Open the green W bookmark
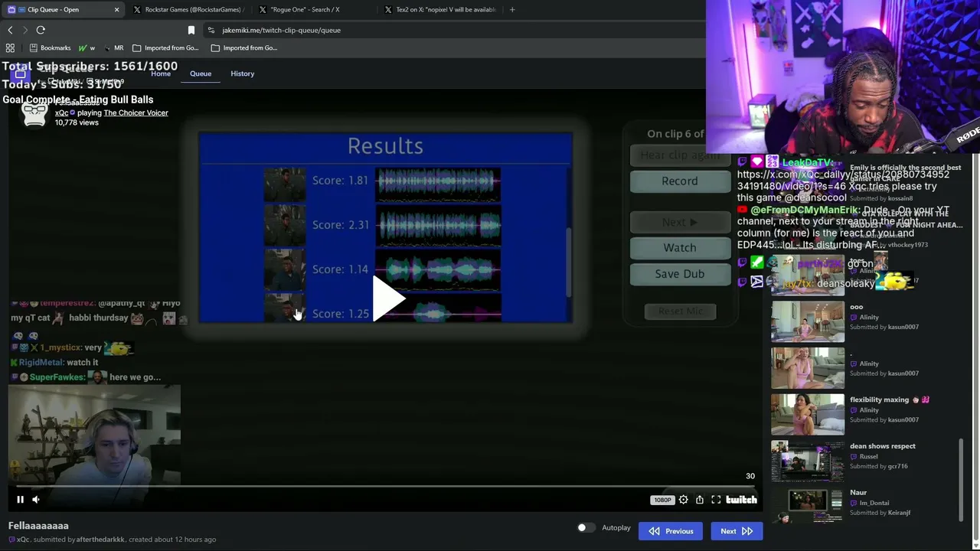 [87, 47]
